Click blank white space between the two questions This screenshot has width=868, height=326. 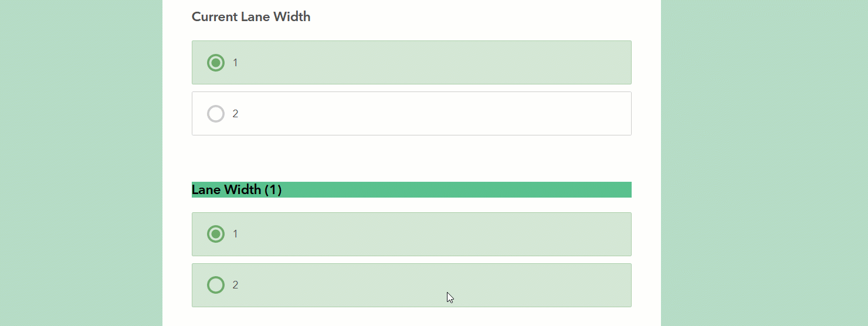point(411,158)
